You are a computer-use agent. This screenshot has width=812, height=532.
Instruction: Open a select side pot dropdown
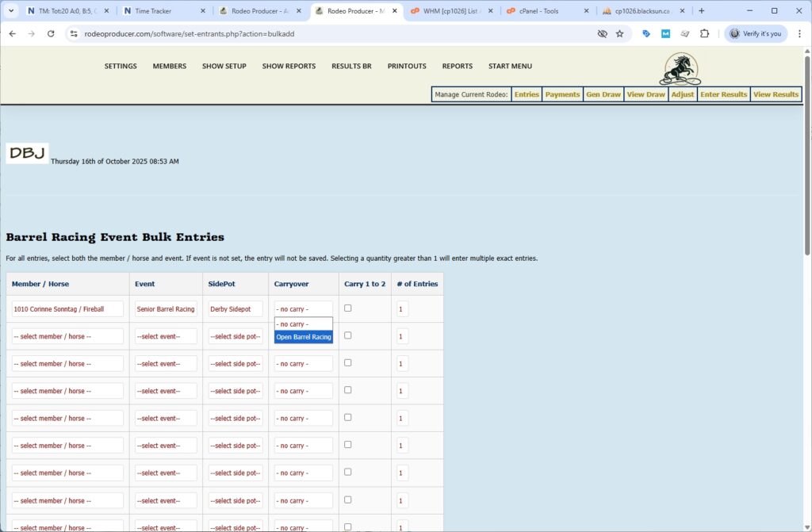tap(235, 335)
